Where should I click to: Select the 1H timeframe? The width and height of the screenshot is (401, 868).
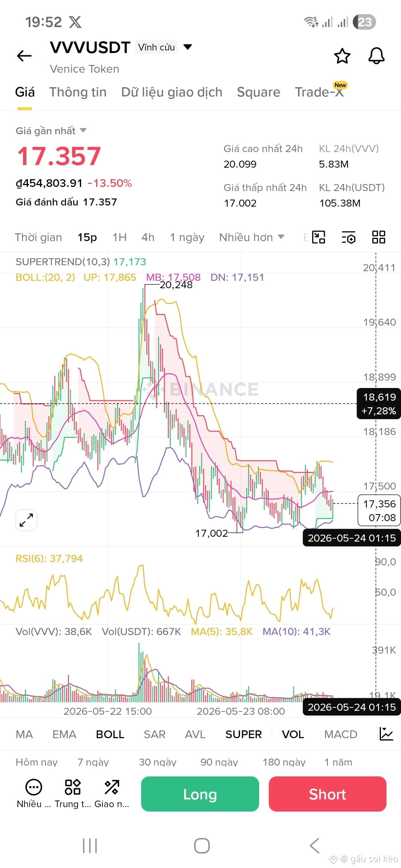pos(120,237)
